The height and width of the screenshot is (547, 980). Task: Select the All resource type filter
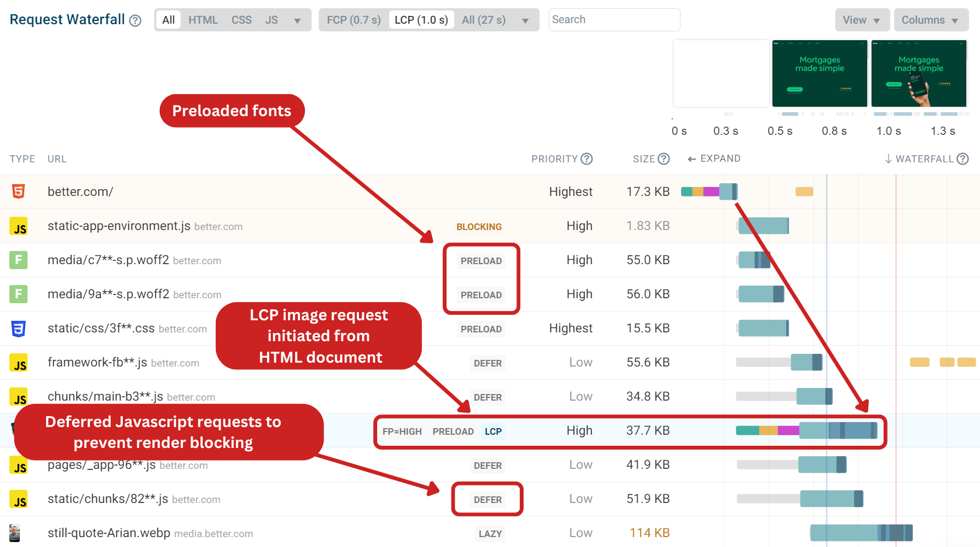click(168, 20)
